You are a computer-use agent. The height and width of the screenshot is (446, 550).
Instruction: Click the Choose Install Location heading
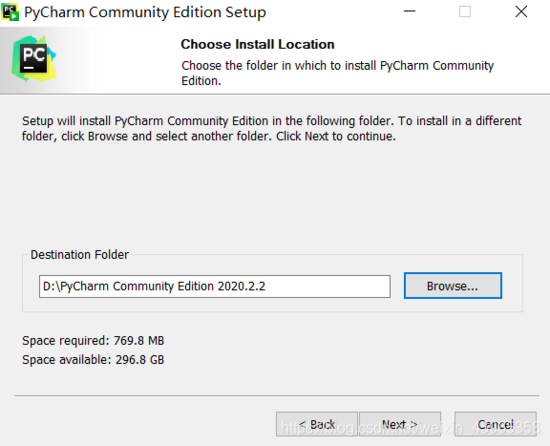point(257,45)
